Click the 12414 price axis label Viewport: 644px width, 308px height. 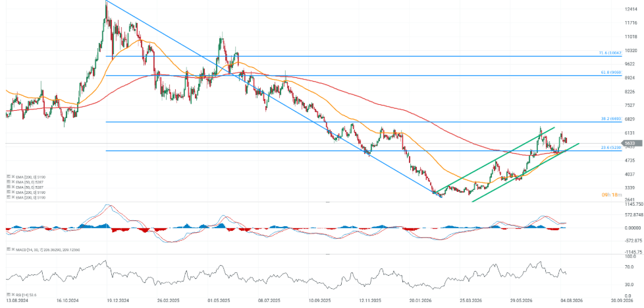630,9
